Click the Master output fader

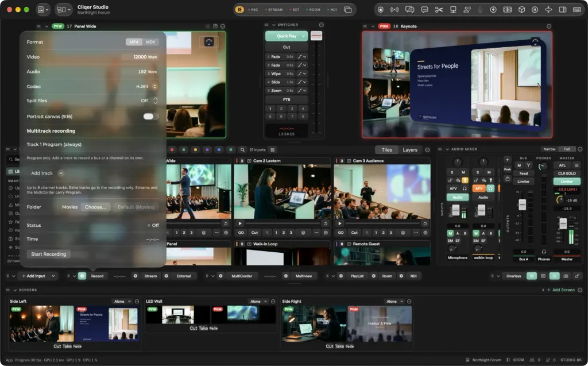[563, 224]
